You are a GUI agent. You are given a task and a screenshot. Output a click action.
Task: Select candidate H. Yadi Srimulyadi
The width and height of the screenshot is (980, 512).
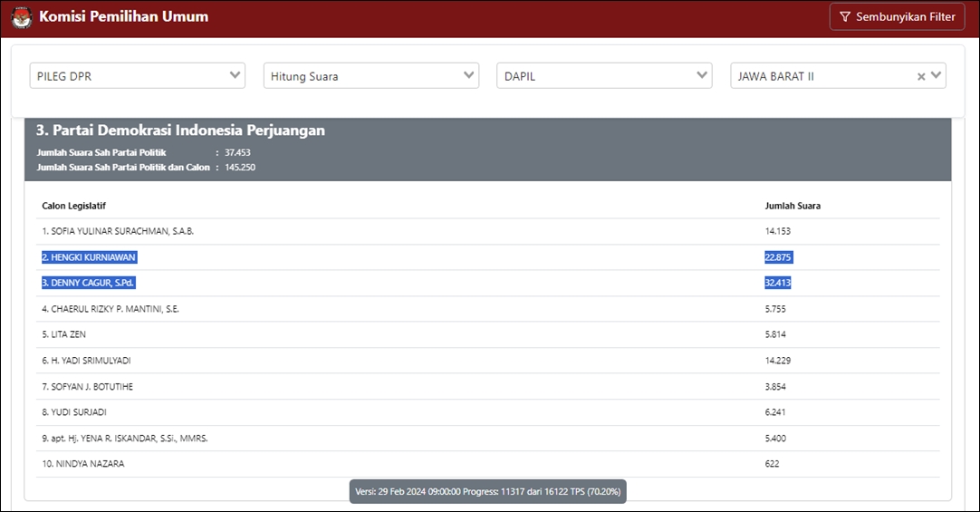[x=86, y=361]
